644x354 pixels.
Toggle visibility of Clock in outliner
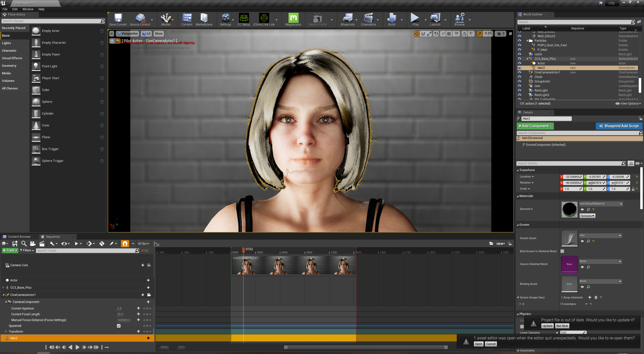point(519,77)
